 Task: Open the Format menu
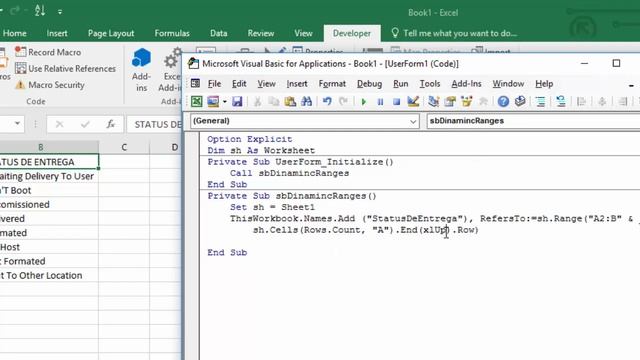(x=332, y=84)
